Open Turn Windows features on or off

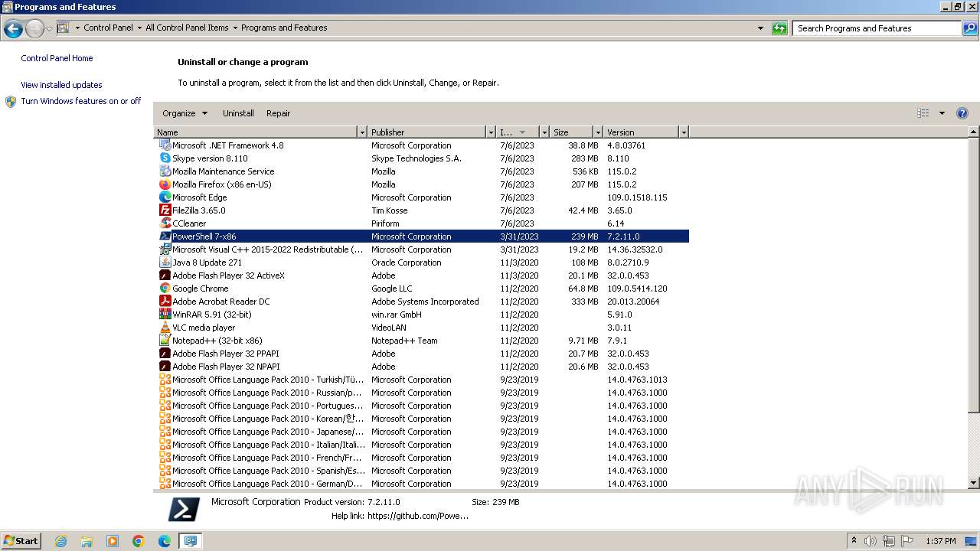(81, 101)
